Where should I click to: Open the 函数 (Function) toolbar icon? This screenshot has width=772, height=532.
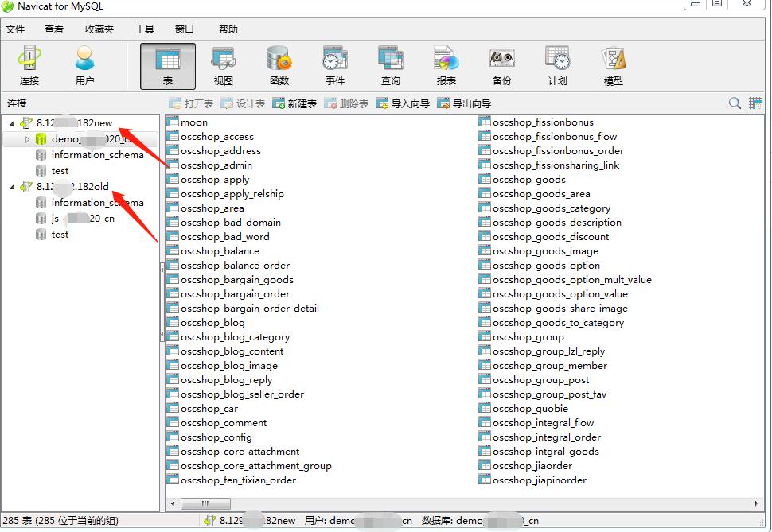(279, 65)
